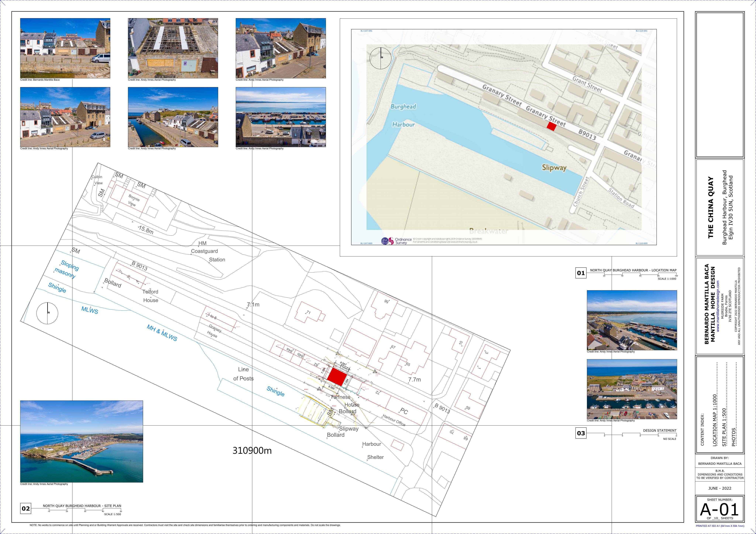Click the 'Grant Street' label

tap(587, 84)
